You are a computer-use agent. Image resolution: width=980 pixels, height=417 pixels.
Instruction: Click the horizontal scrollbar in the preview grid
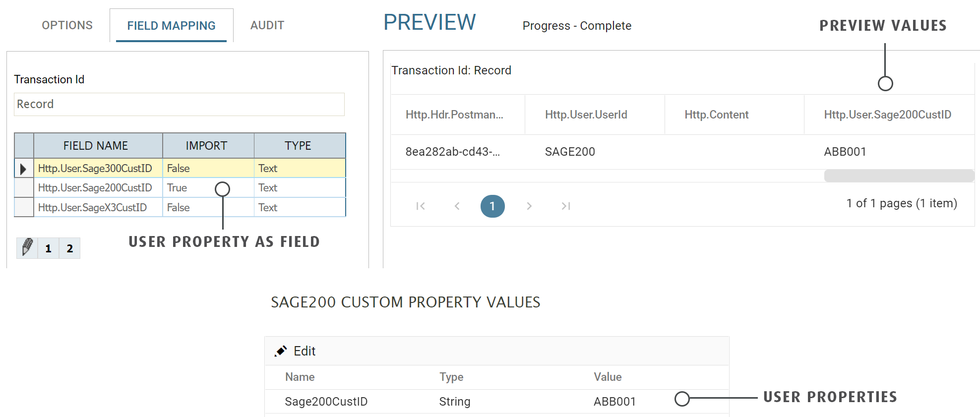pyautogui.click(x=899, y=176)
